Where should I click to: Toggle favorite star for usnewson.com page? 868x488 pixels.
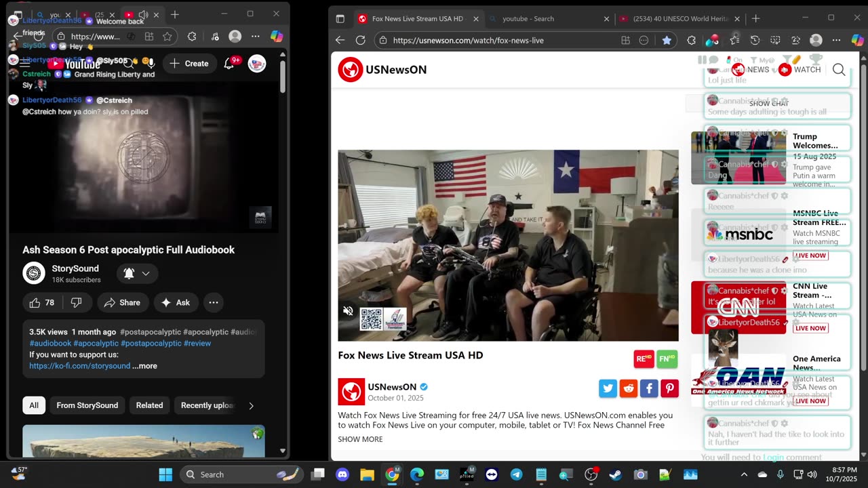click(x=667, y=40)
